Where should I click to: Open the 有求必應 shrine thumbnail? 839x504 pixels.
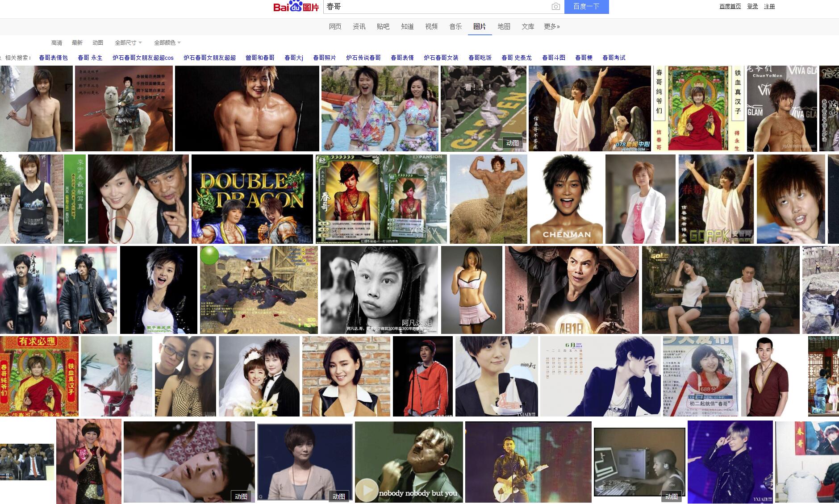[39, 376]
